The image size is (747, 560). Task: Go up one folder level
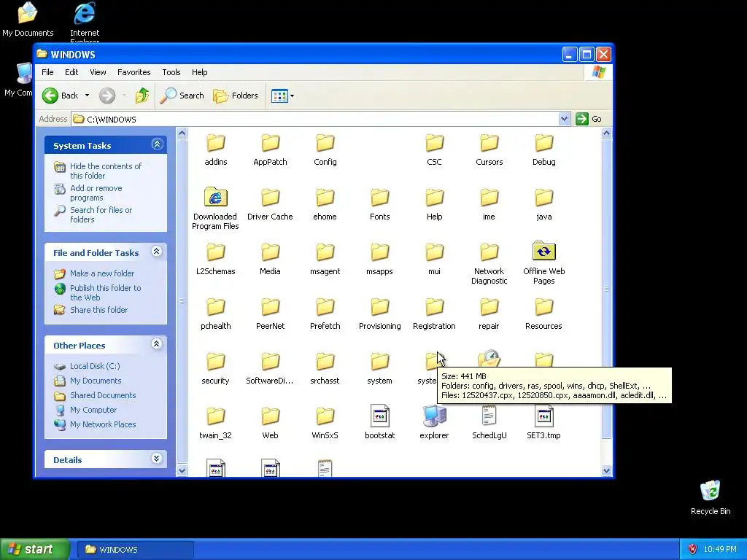pos(142,96)
